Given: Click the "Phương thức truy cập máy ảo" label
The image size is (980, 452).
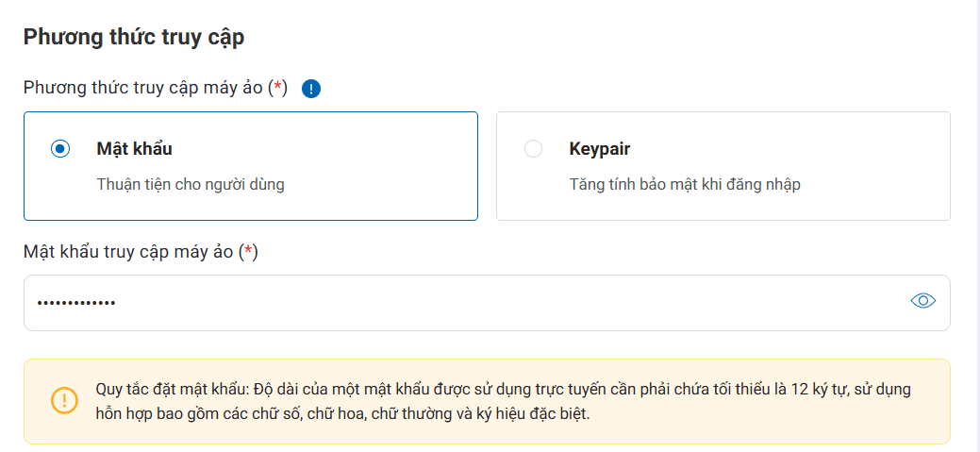Looking at the screenshot, I should coord(143,89).
